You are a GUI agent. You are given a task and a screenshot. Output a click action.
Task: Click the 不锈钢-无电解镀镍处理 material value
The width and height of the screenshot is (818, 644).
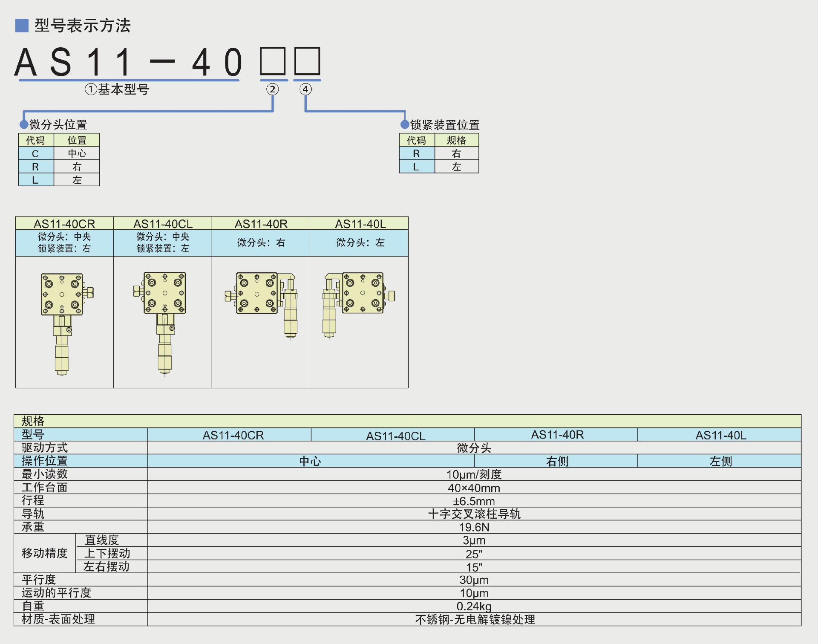click(x=475, y=619)
